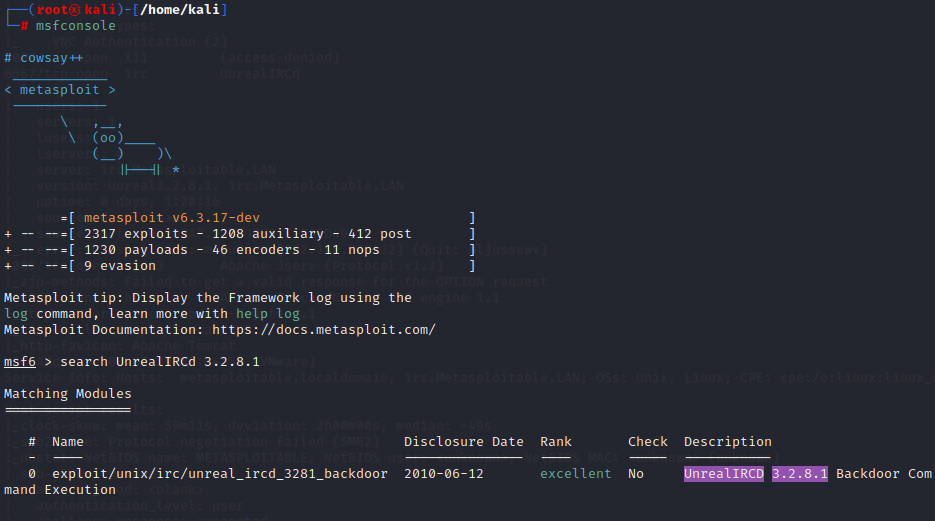Click the msfconsole command text
Screen dimensions: 935x521
(x=76, y=26)
